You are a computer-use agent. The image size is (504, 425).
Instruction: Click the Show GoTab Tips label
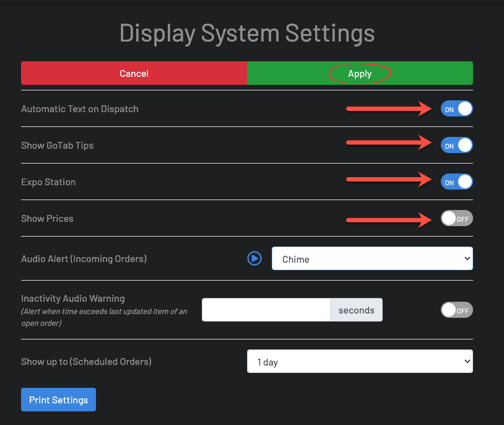pos(57,145)
